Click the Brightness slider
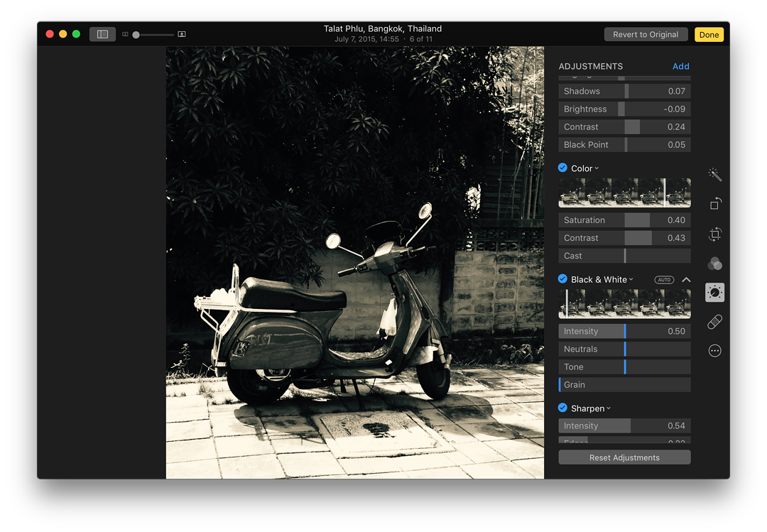This screenshot has height=532, width=767. point(624,109)
